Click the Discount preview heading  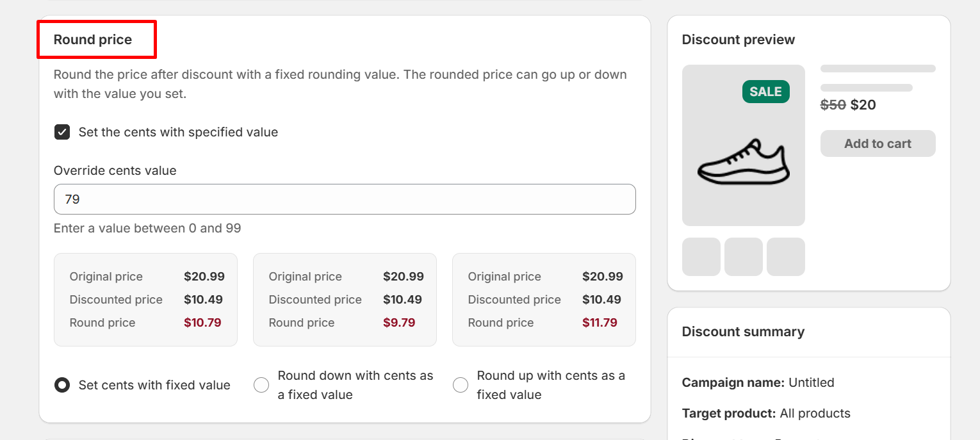tap(738, 40)
